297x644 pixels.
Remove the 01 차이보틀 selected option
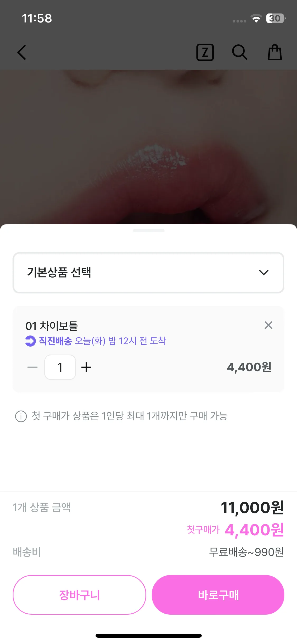(x=268, y=325)
